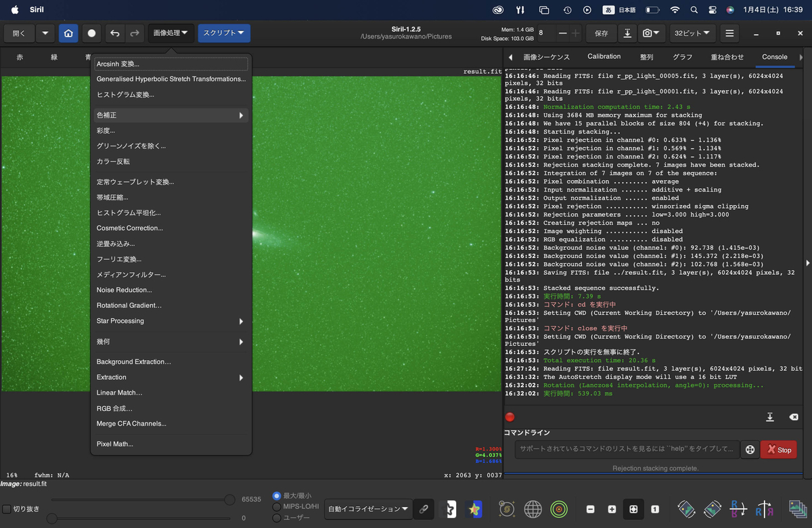Image resolution: width=812 pixels, height=528 pixels.
Task: Open the 32ビット bit depth dropdown
Action: pyautogui.click(x=693, y=33)
